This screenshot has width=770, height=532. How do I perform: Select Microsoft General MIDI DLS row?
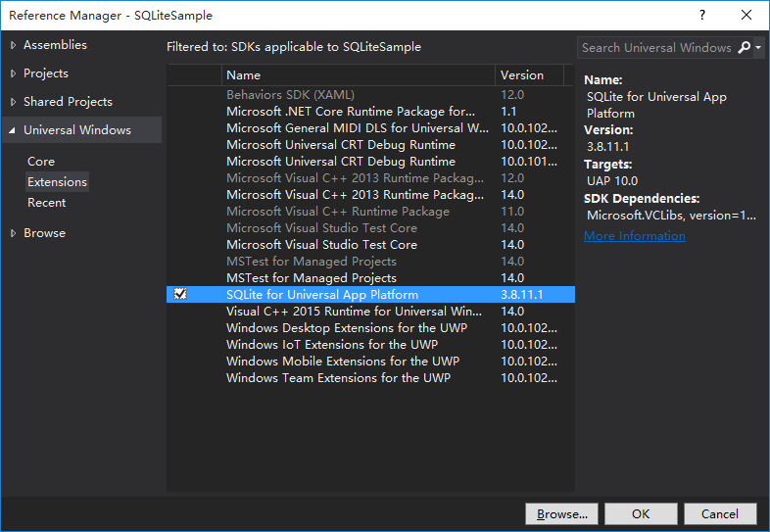[370, 128]
